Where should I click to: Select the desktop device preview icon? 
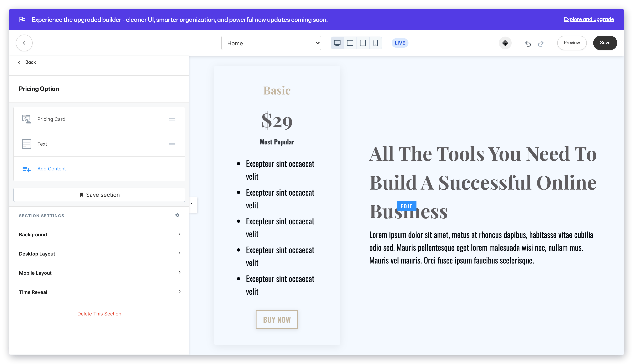point(337,43)
